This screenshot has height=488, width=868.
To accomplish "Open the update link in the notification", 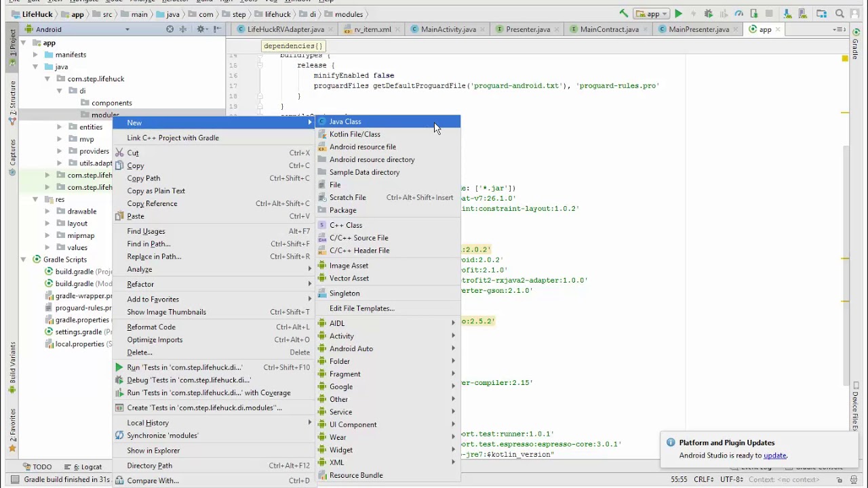I will (775, 455).
